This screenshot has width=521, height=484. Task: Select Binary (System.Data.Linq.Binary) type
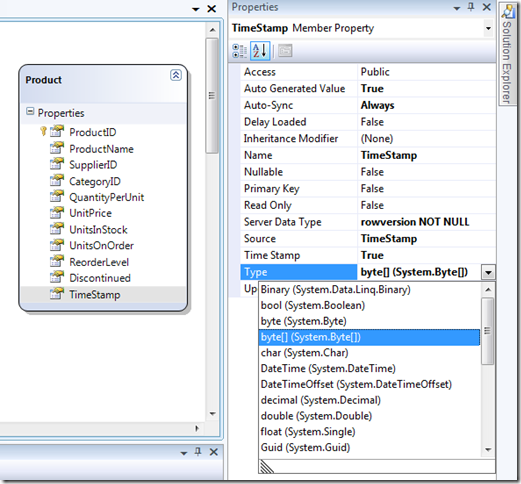(x=369, y=289)
